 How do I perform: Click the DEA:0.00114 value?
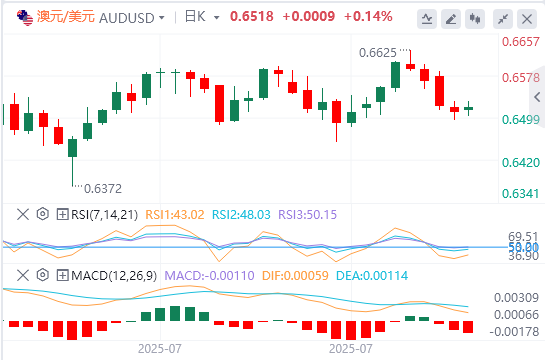pyautogui.click(x=372, y=276)
